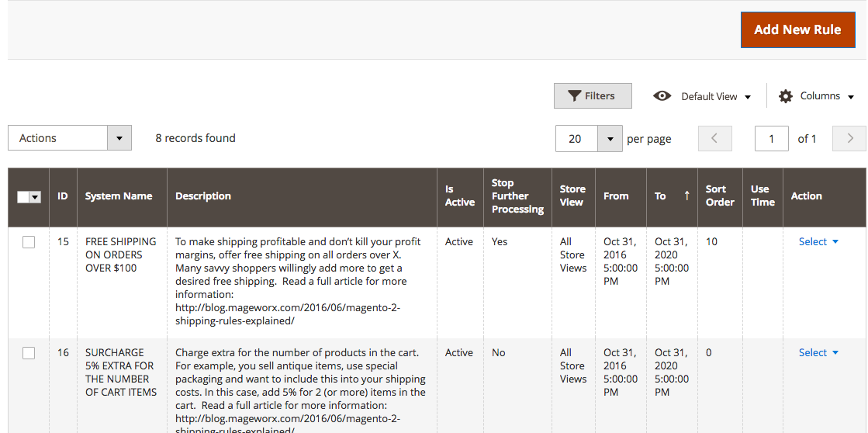Click All Store Views cell for rule 15
This screenshot has height=433, width=868.
573,255
